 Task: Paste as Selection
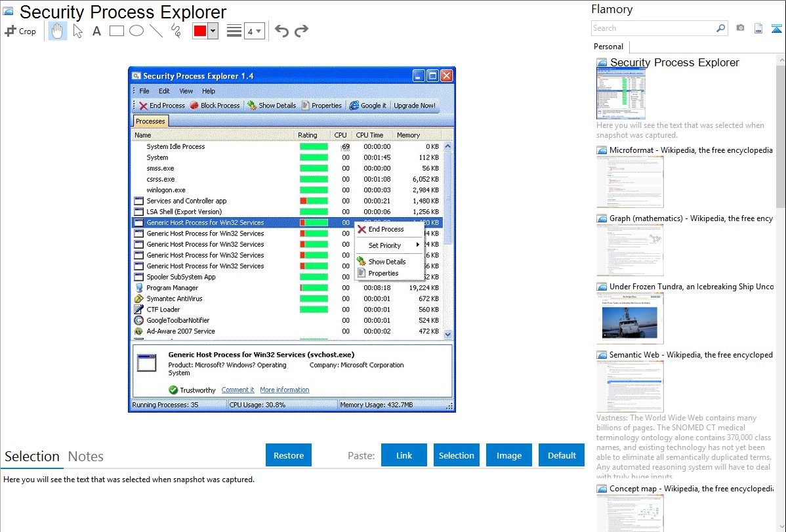(456, 455)
